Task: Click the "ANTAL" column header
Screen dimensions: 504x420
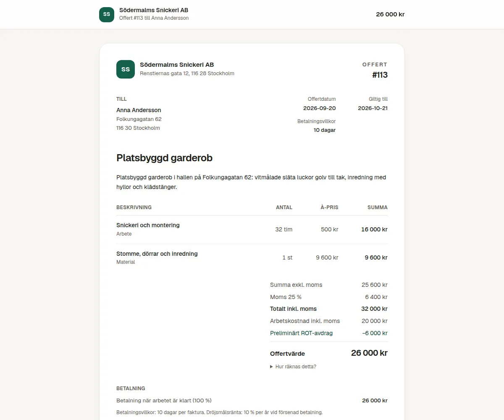Action: 284,207
